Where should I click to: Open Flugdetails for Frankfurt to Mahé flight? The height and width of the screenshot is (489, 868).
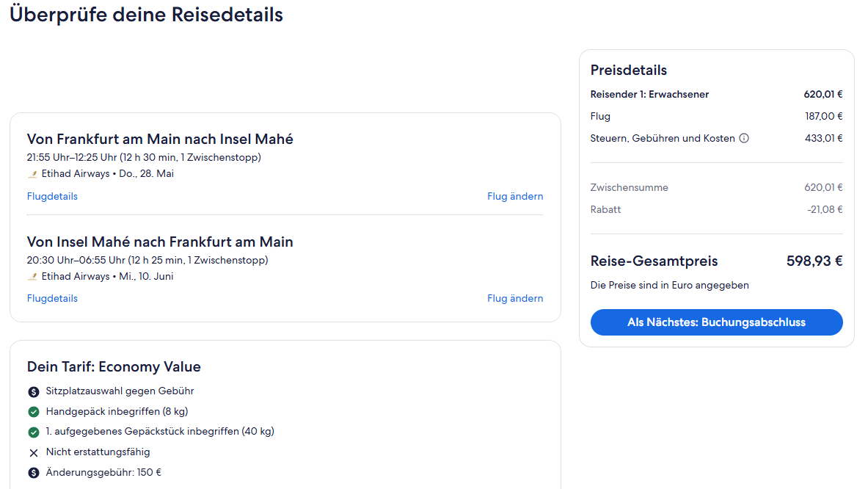tap(52, 196)
